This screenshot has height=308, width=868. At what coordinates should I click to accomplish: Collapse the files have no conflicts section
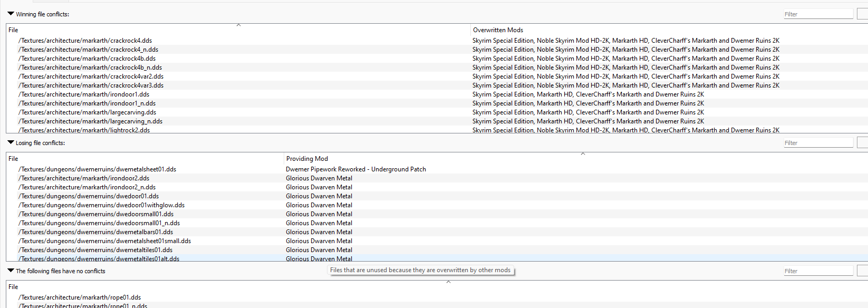click(11, 271)
